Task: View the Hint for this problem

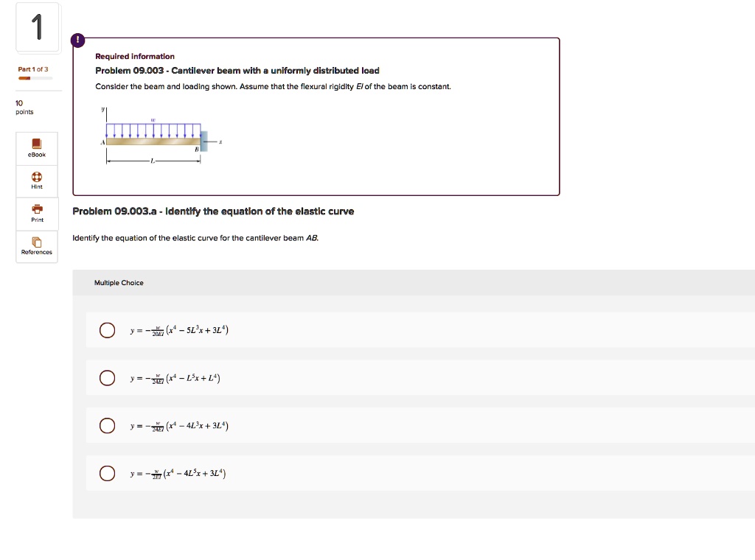Action: click(35, 181)
